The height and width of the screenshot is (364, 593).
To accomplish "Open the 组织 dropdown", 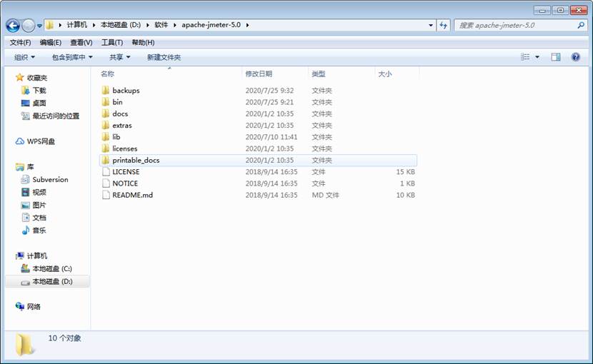I will (x=24, y=57).
